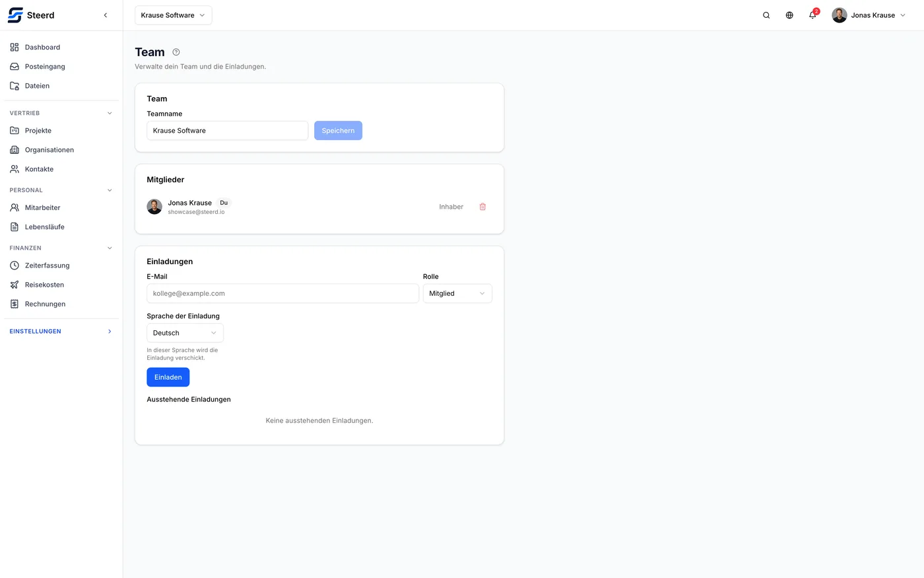The image size is (924, 578).
Task: Click the Rechnungen invoice icon
Action: point(15,304)
